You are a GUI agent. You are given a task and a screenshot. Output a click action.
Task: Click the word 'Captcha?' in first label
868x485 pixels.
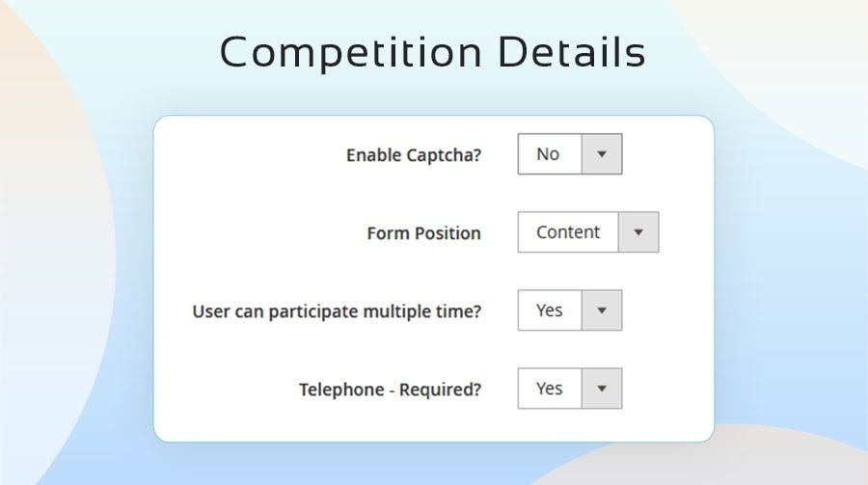click(446, 155)
